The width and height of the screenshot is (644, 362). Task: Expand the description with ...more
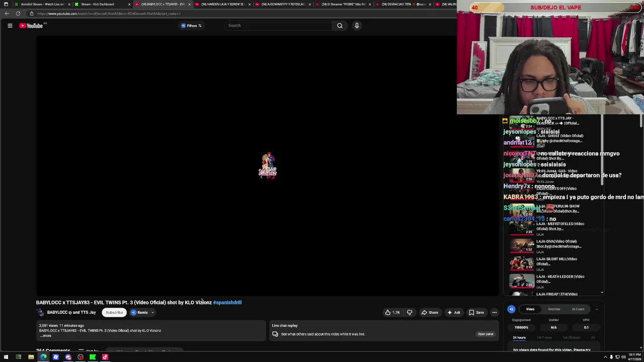click(x=45, y=336)
